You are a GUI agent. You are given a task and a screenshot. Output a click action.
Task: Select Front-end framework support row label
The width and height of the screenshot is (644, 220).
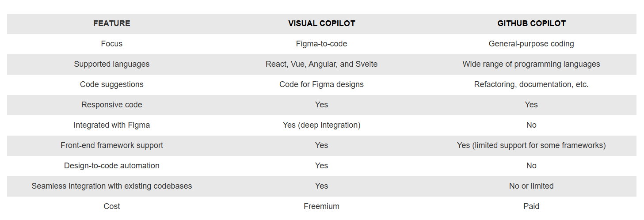[x=112, y=145]
